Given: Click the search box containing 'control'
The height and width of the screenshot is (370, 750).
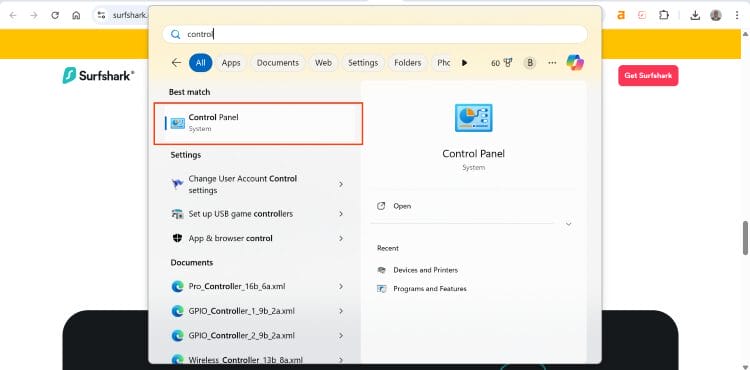Looking at the screenshot, I should tap(375, 34).
